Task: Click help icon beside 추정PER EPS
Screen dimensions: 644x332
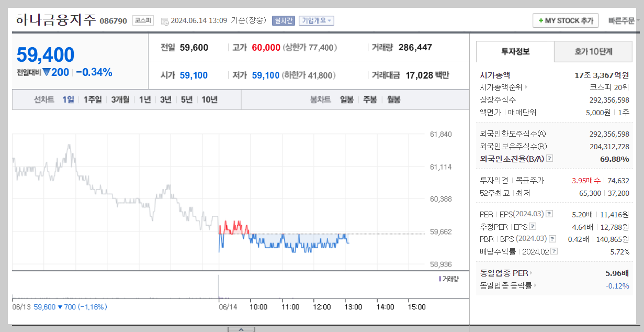Action: click(533, 227)
